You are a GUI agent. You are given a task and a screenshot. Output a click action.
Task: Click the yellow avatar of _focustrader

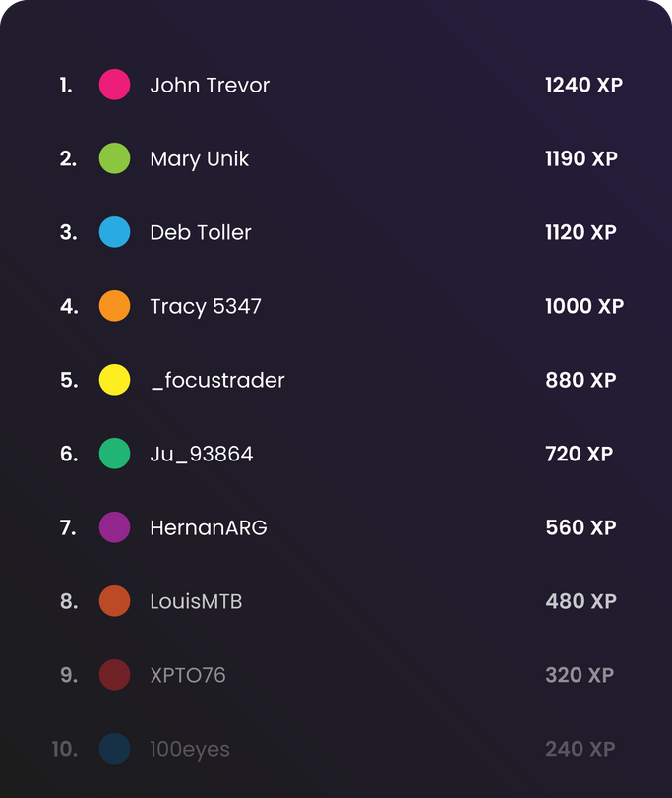click(x=114, y=380)
